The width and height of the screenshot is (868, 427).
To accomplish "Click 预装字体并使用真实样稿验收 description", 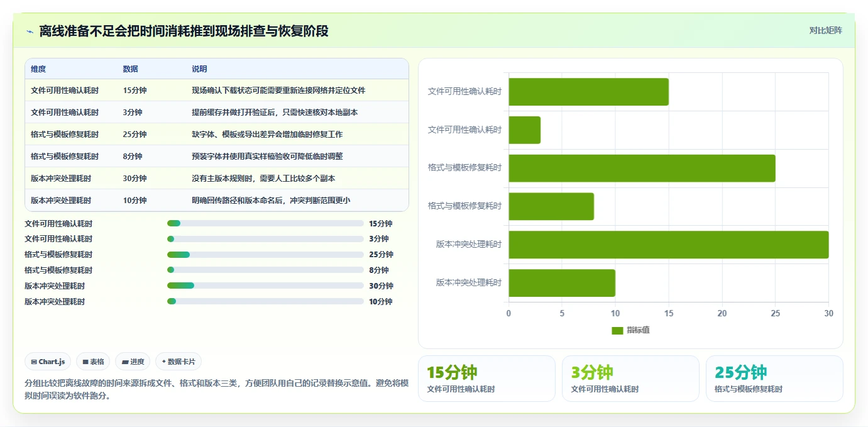I will [x=267, y=157].
